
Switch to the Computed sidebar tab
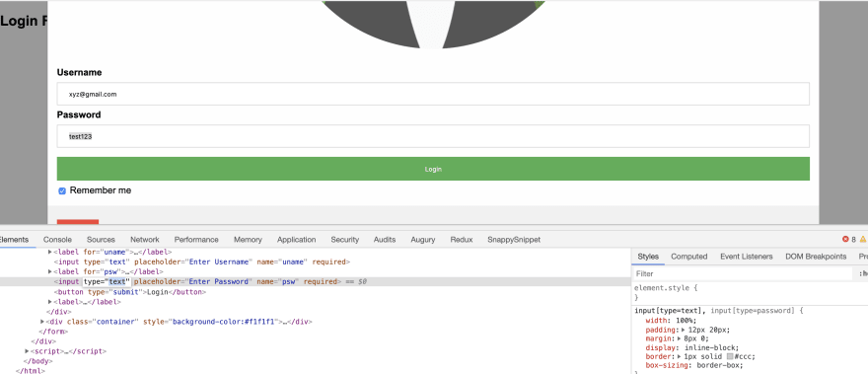coord(689,257)
